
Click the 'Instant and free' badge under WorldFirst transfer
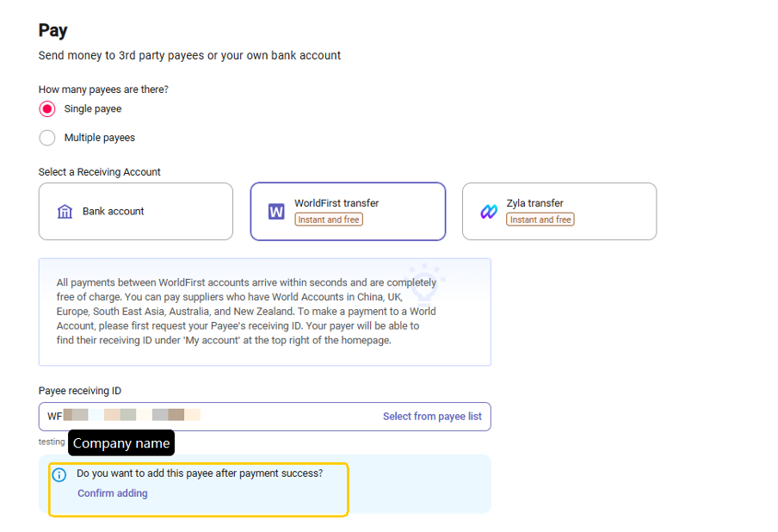point(329,220)
